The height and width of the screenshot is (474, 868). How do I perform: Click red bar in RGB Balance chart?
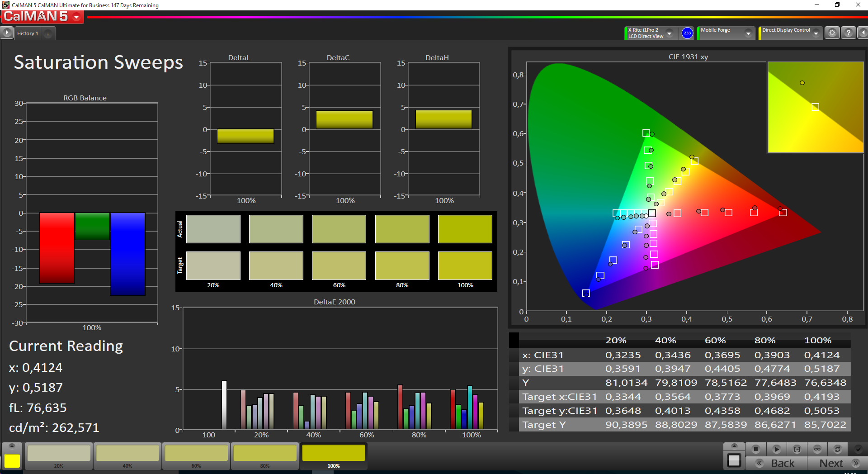(x=57, y=248)
